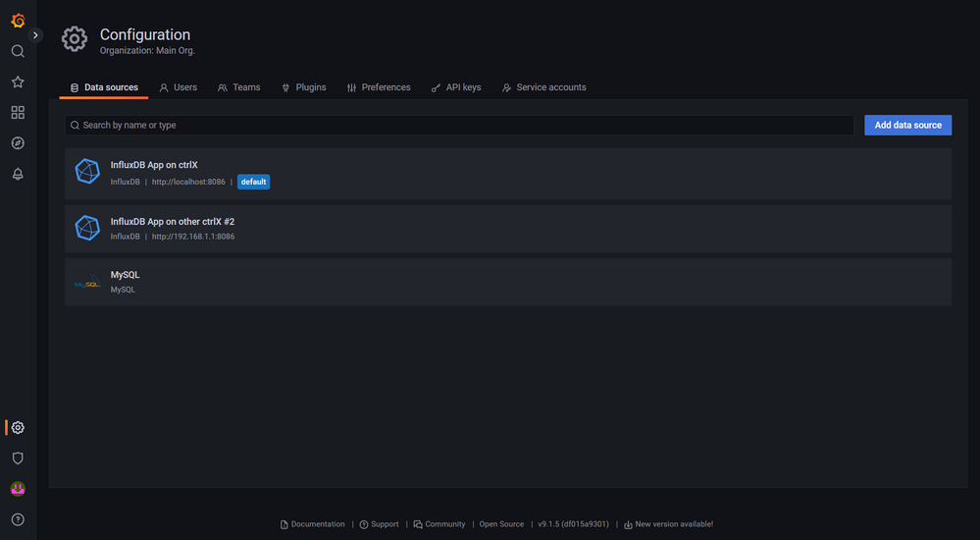980x540 pixels.
Task: Expand the sidebar navigation chevron
Action: [36, 35]
